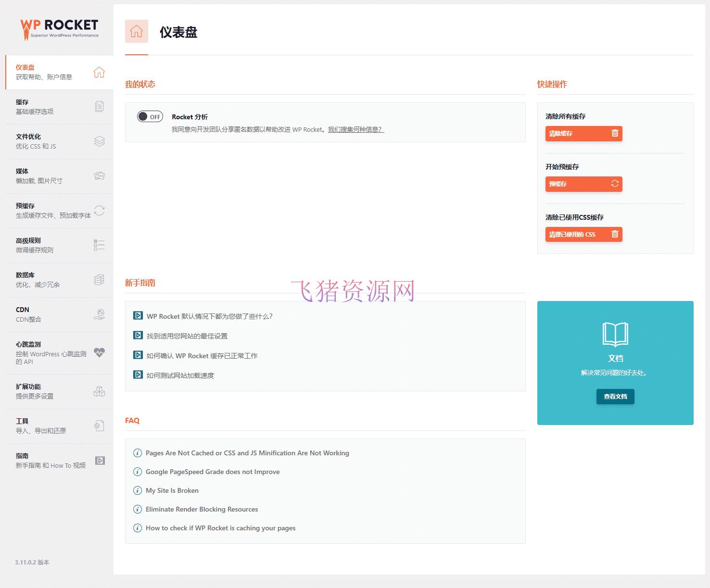
Task: Open 我们搜集何种信息? link
Action: pos(356,129)
